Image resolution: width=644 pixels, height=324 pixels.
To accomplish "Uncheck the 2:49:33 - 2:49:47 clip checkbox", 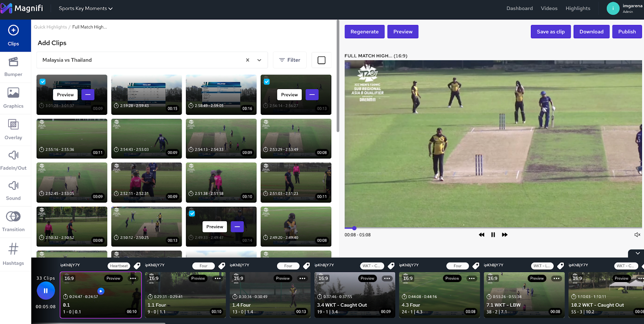I will coord(192,214).
